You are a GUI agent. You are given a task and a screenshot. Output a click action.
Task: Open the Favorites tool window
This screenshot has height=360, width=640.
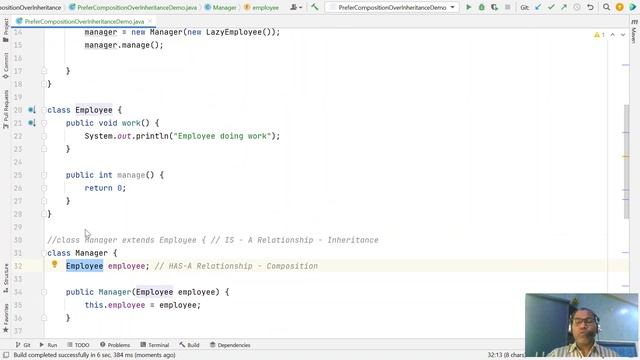pyautogui.click(x=6, y=318)
